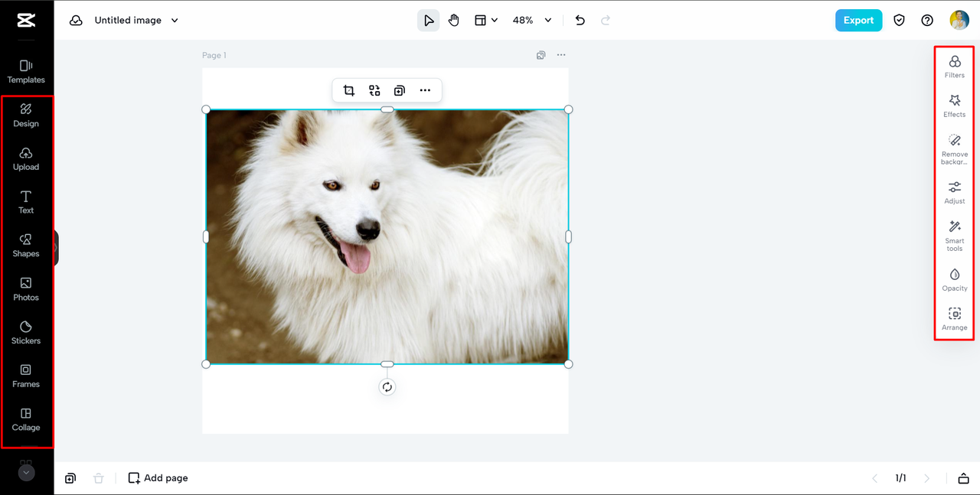Click the delete page trash icon
980x495 pixels.
click(98, 478)
